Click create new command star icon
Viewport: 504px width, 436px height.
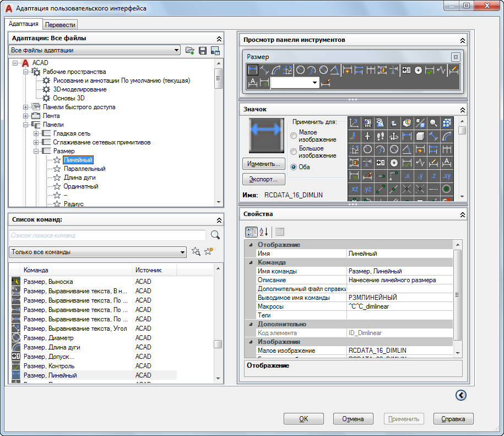[x=209, y=251]
